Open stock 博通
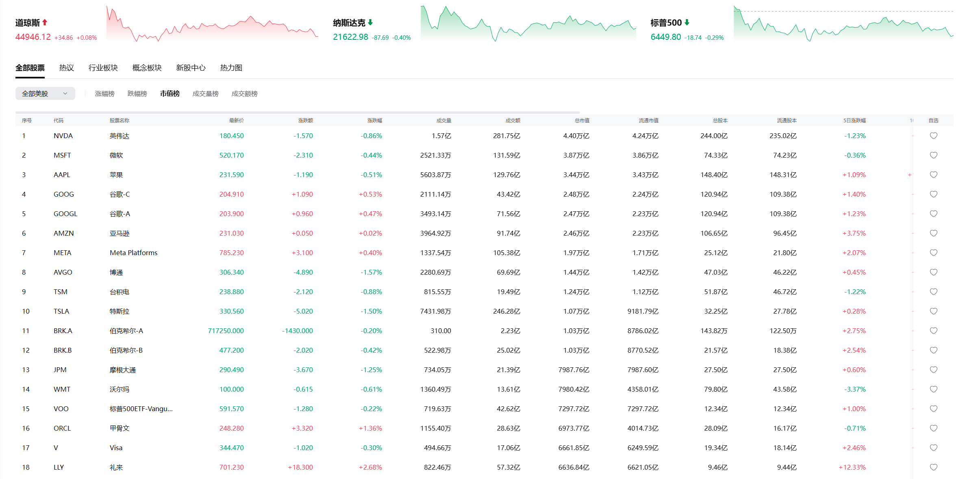This screenshot has height=479, width=980. click(116, 273)
